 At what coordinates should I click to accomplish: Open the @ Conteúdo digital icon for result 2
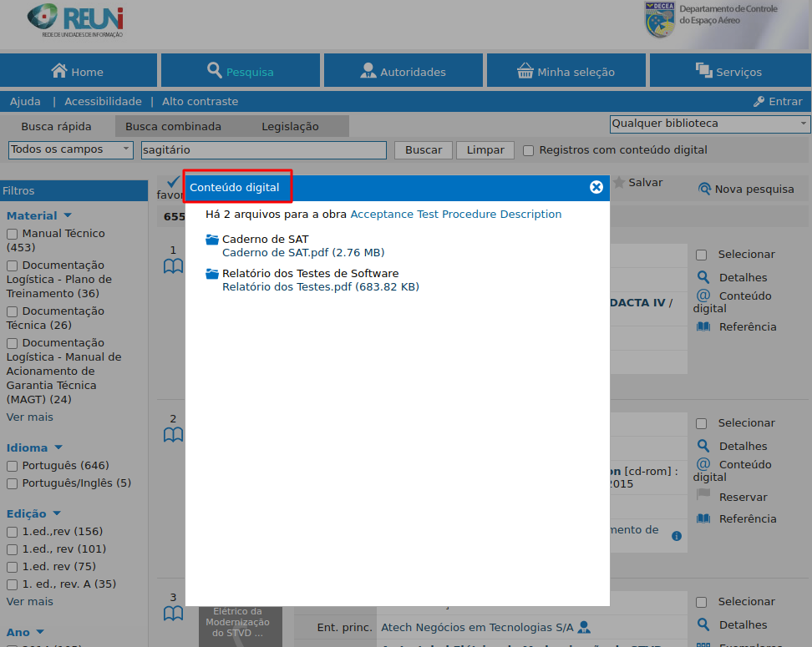coord(703,464)
